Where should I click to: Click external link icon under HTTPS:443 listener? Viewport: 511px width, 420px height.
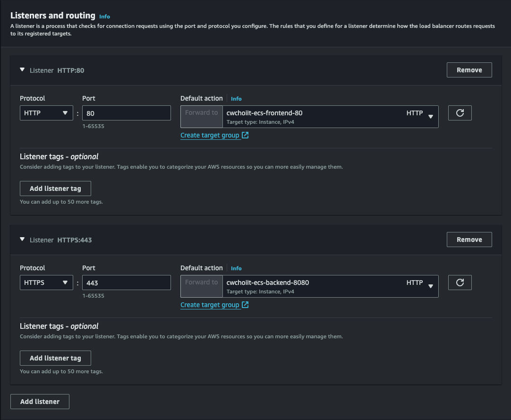click(245, 305)
